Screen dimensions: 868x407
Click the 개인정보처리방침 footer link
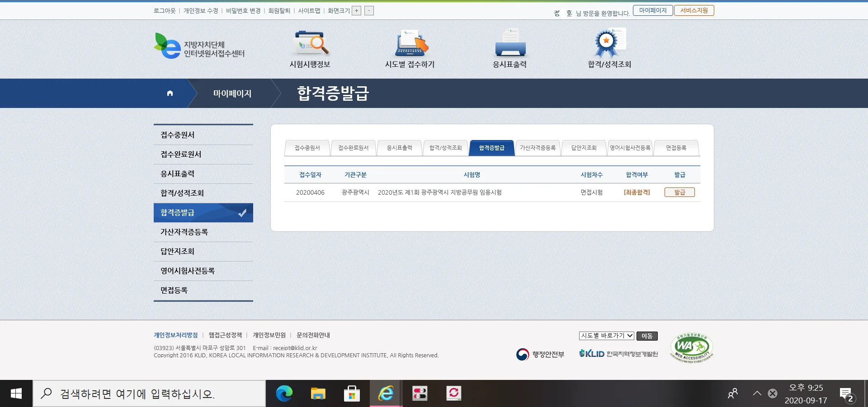pyautogui.click(x=175, y=335)
